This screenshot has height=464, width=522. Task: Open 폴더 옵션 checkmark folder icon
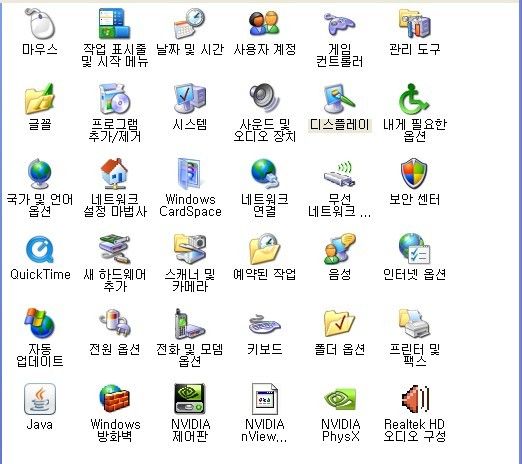point(340,324)
